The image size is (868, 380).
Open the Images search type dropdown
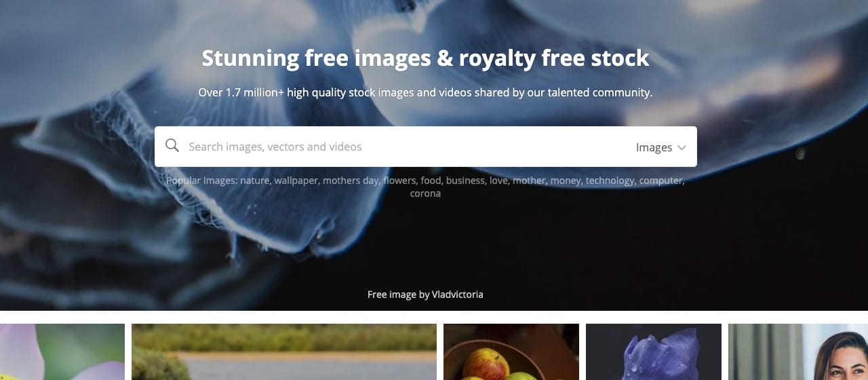pos(661,147)
